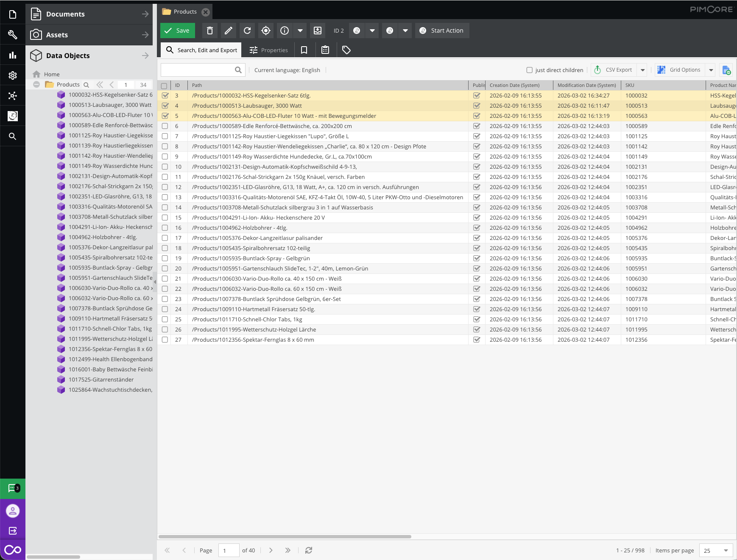Open the CSV Export dropdown arrow
The height and width of the screenshot is (560, 737).
coord(643,70)
